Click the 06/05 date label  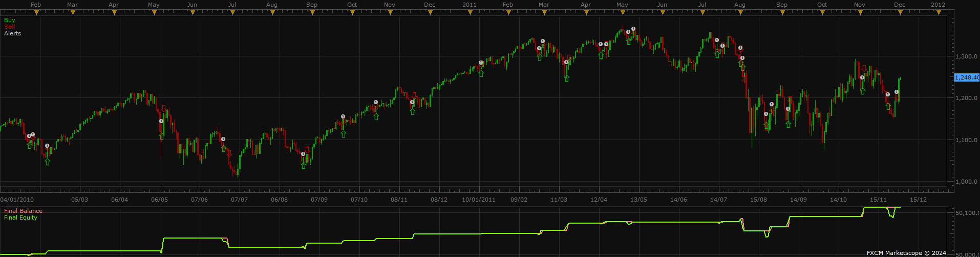(159, 200)
